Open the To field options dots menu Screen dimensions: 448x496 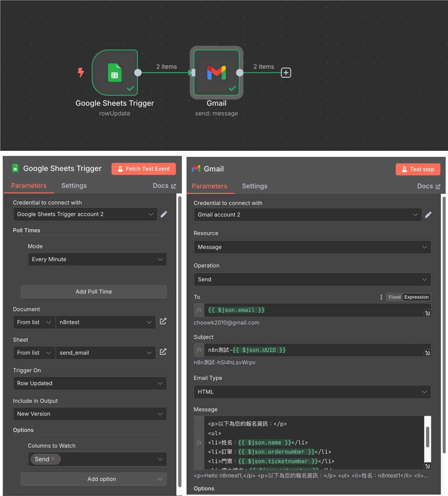coord(381,297)
